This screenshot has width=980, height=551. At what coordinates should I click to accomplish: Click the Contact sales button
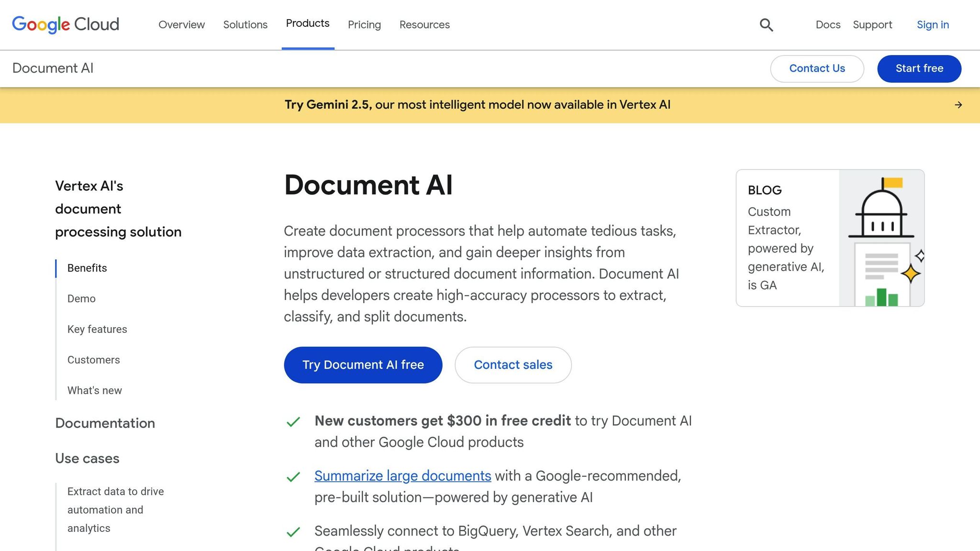tap(513, 365)
